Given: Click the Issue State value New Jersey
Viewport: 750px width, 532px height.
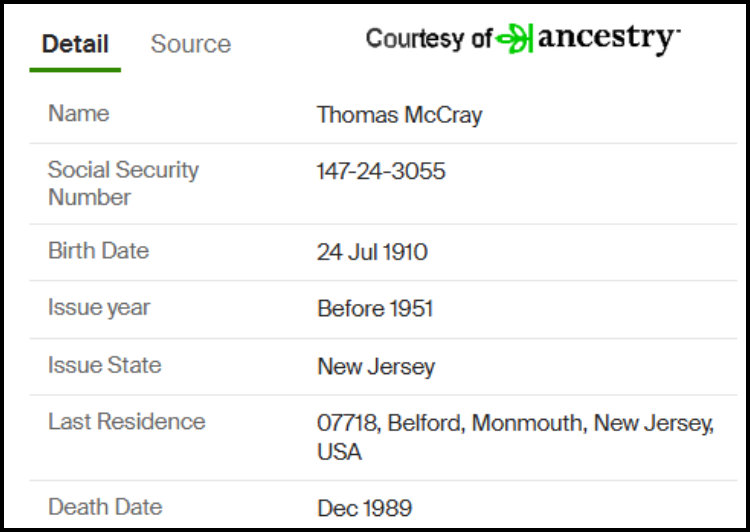Looking at the screenshot, I should (x=376, y=367).
